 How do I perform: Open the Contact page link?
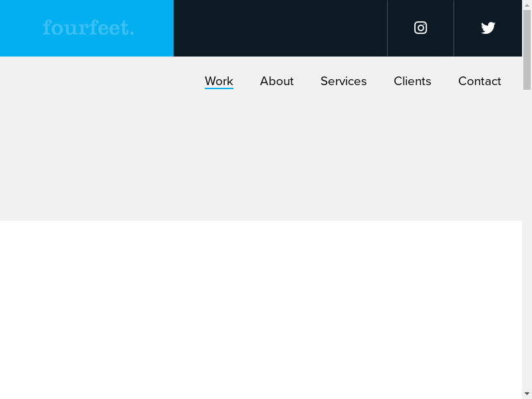(x=479, y=81)
